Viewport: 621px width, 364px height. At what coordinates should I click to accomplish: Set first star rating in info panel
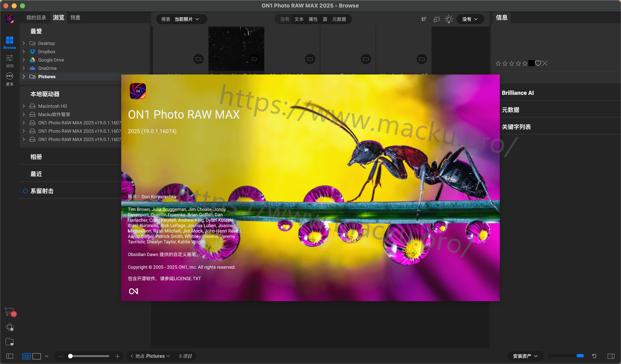(498, 63)
